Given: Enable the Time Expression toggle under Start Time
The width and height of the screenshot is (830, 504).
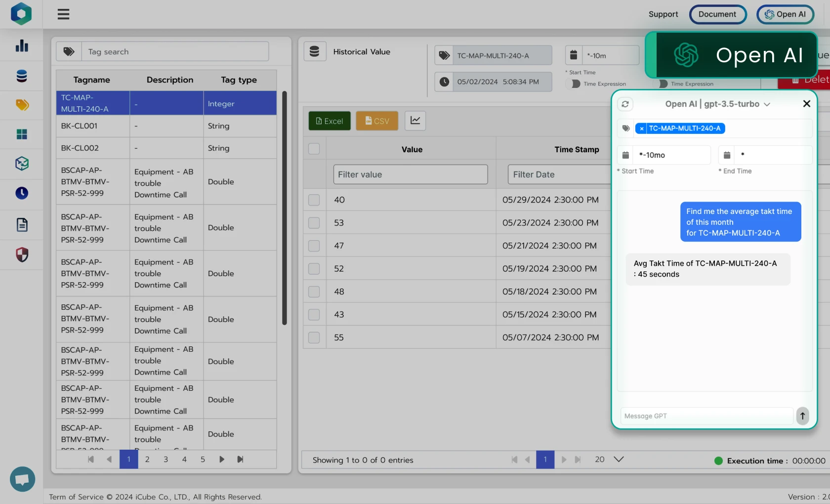Looking at the screenshot, I should click(575, 84).
